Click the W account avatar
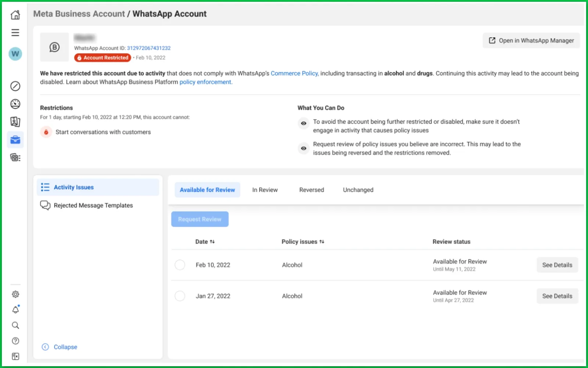588x368 pixels. [x=15, y=54]
